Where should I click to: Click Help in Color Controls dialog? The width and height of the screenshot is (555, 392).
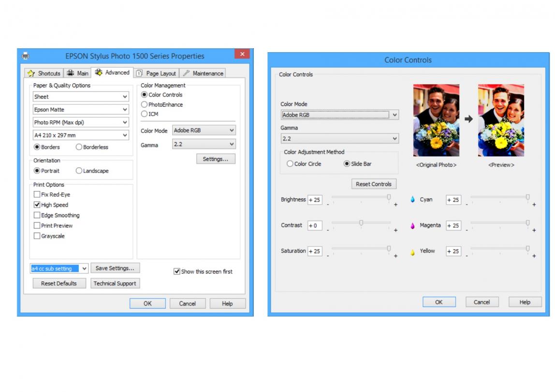click(525, 302)
